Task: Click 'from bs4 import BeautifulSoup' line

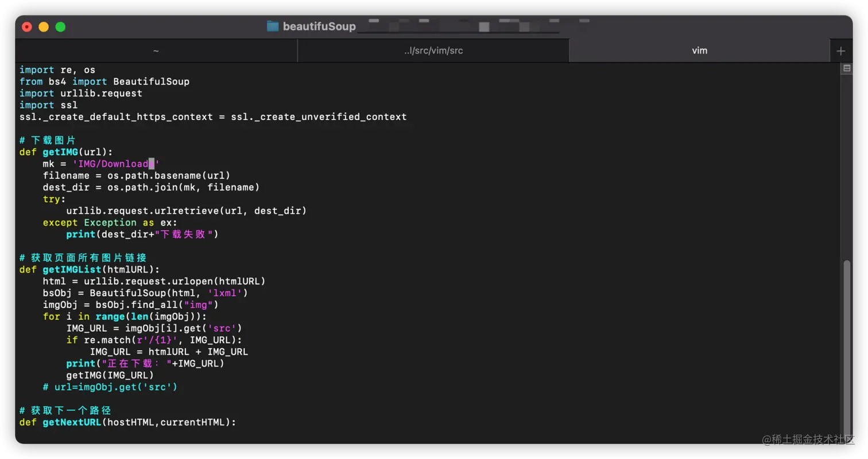Action: click(x=104, y=81)
